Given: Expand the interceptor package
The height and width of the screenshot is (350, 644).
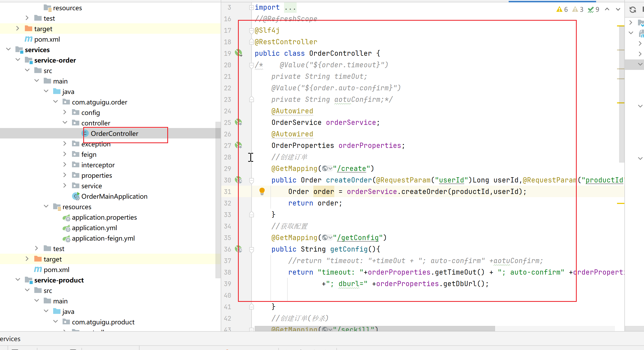Looking at the screenshot, I should 65,165.
